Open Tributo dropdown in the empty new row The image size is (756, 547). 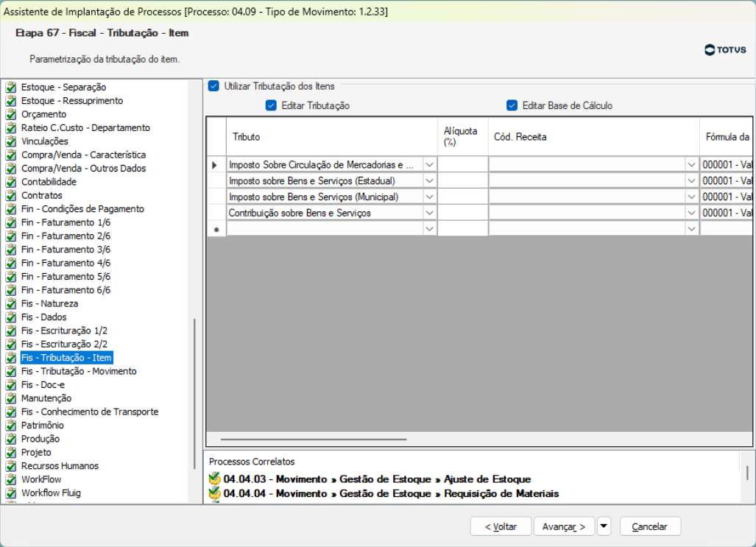tap(429, 229)
